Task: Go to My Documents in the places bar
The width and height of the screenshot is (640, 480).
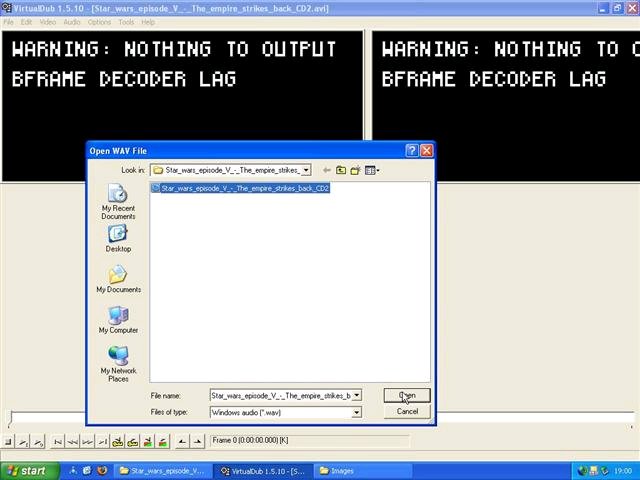Action: pyautogui.click(x=118, y=279)
